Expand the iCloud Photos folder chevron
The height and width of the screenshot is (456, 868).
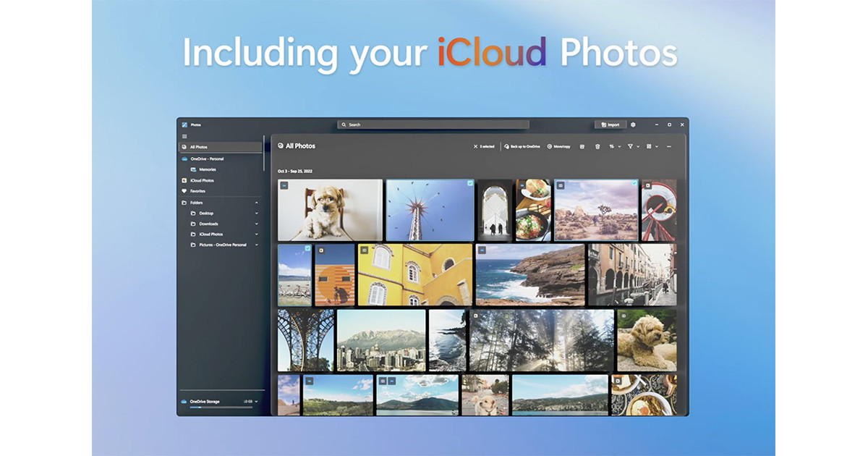pos(257,235)
